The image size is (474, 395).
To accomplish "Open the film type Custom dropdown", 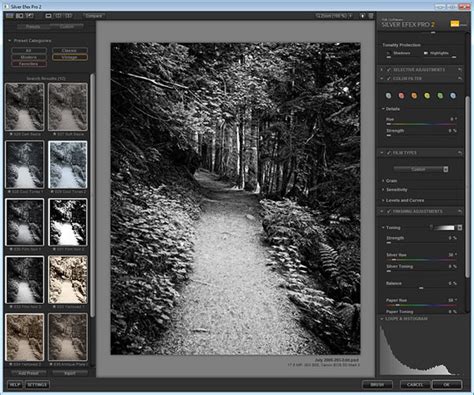I will 421,169.
